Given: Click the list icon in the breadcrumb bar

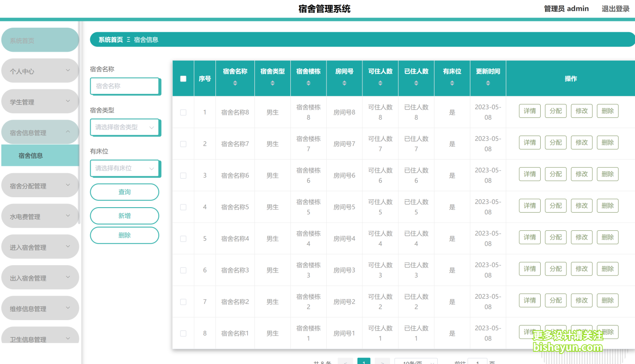Looking at the screenshot, I should [x=129, y=39].
